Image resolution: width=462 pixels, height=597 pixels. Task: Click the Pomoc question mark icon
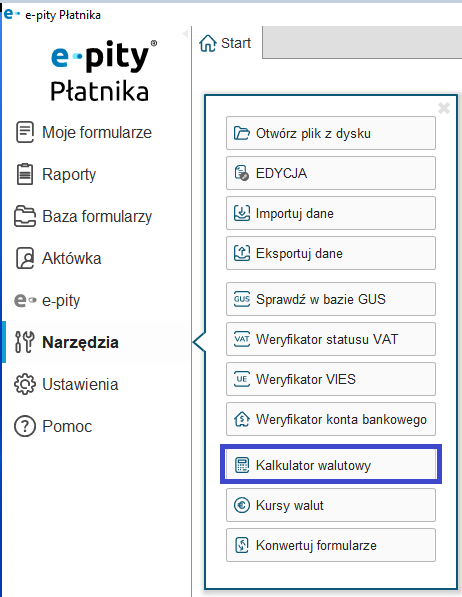click(25, 426)
